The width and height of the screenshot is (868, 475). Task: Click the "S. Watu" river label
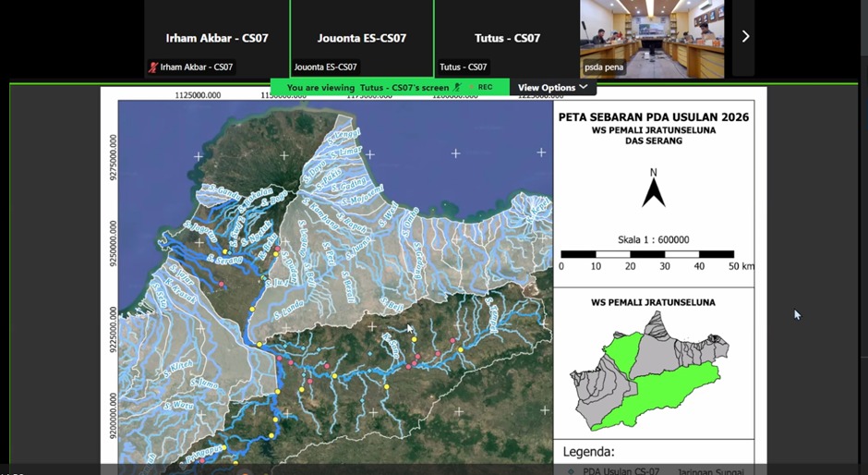(178, 405)
